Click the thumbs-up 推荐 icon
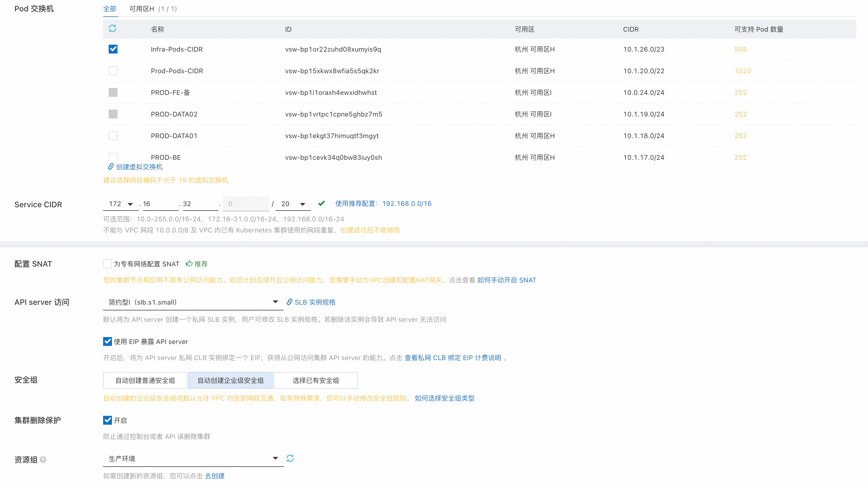 [x=189, y=264]
